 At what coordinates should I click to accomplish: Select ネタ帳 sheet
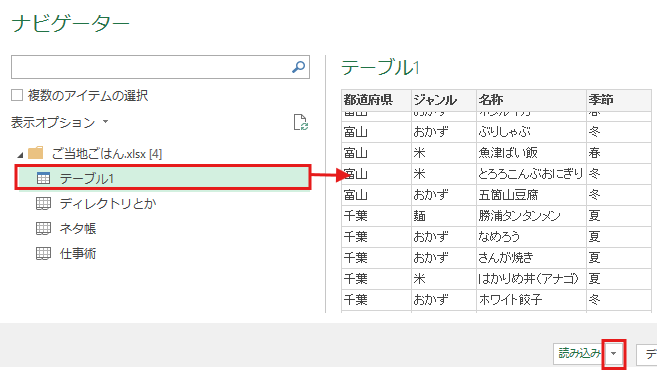click(78, 229)
